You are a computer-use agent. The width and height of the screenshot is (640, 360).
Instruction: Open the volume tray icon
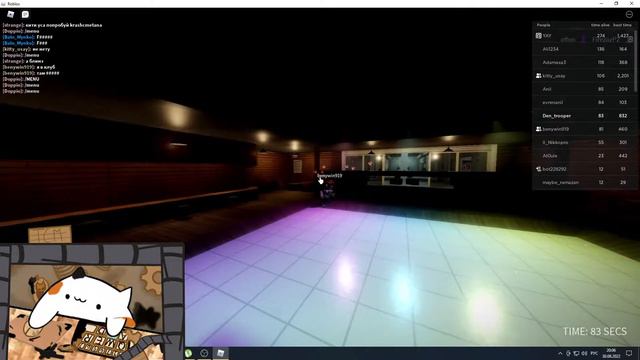point(584,353)
